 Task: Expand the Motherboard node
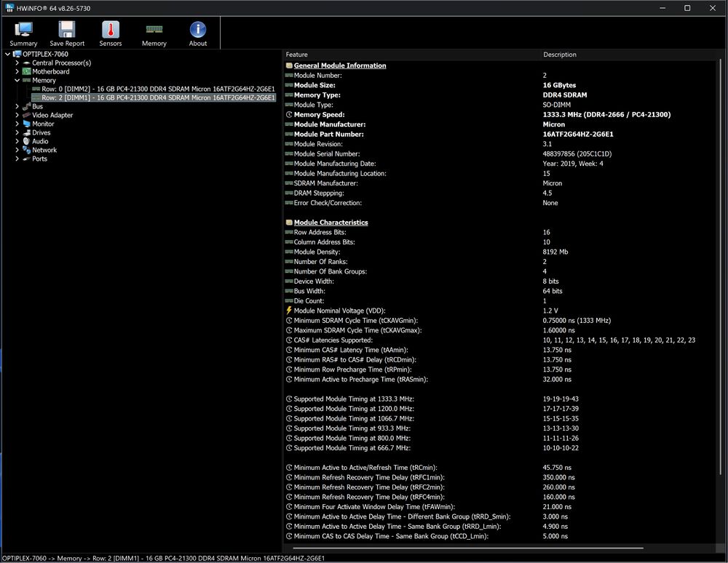point(17,71)
